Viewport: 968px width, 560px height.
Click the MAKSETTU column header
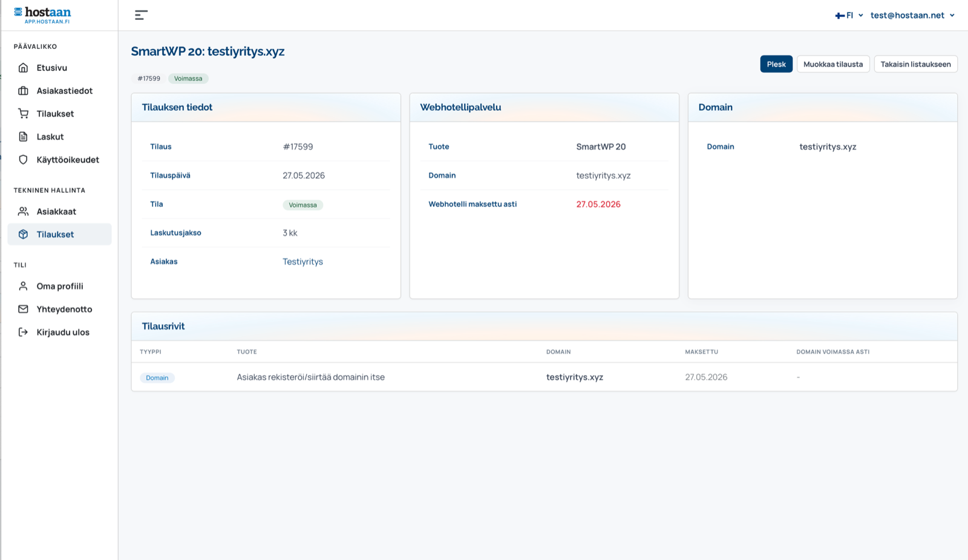click(701, 352)
